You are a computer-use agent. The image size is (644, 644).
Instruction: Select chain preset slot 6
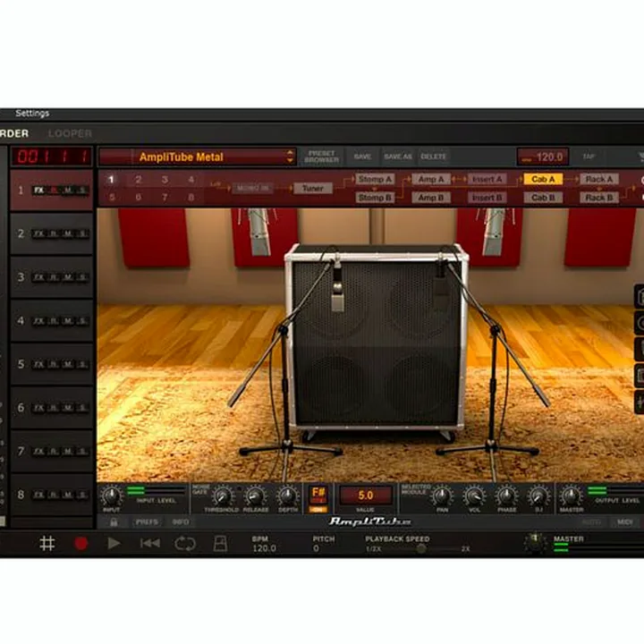point(139,197)
